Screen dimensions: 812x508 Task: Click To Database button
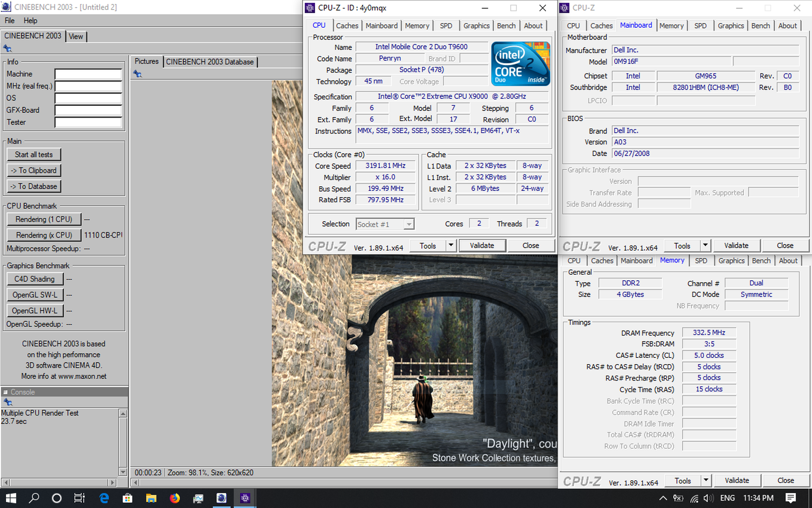point(34,186)
